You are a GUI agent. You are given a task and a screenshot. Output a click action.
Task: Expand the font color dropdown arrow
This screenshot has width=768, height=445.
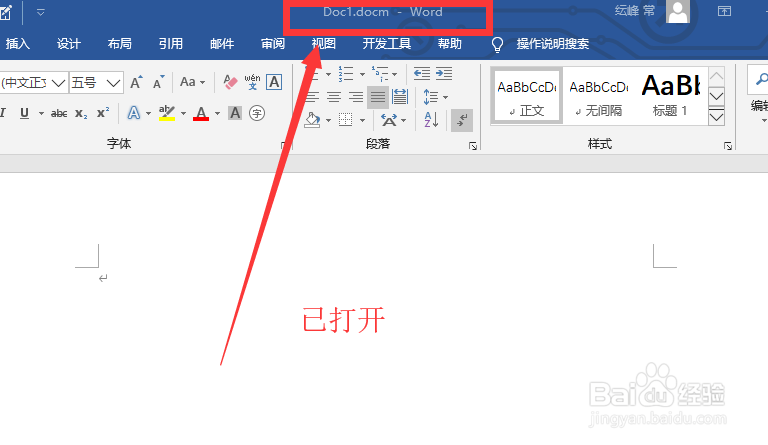click(x=217, y=114)
